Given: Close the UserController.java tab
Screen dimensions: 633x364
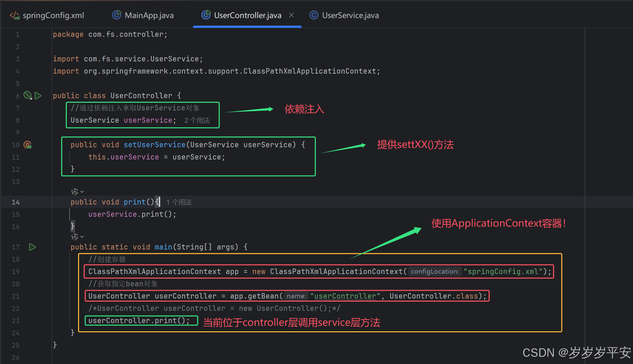Looking at the screenshot, I should [292, 15].
